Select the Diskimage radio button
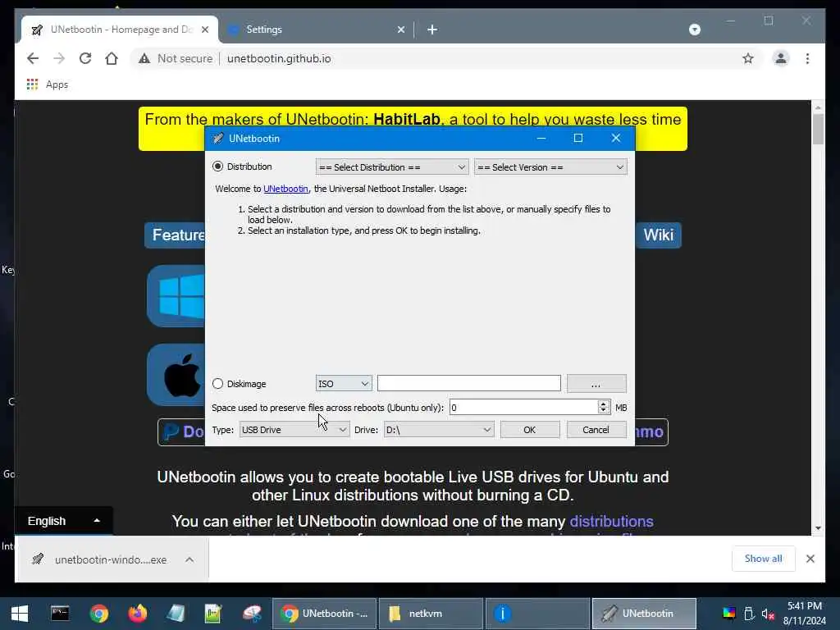 [217, 384]
